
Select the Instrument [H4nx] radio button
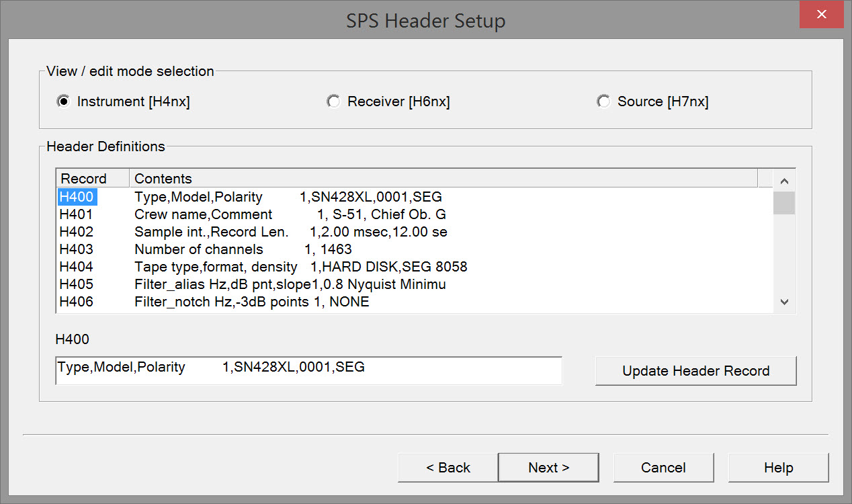[64, 101]
